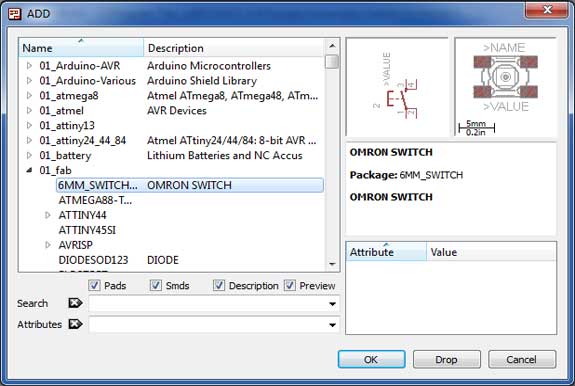Click the EAGLE icon in title bar
Viewport: 575px width, 386px height.
[x=15, y=14]
